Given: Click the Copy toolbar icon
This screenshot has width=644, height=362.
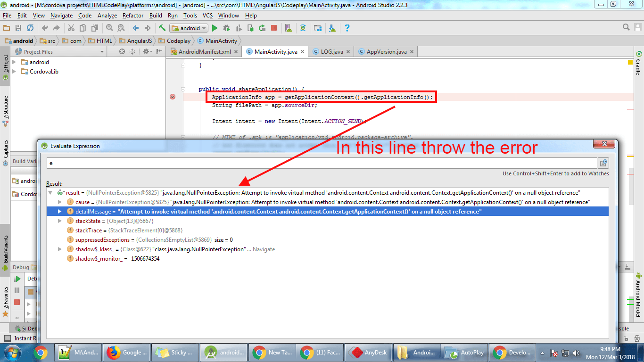Looking at the screenshot, I should pyautogui.click(x=83, y=28).
